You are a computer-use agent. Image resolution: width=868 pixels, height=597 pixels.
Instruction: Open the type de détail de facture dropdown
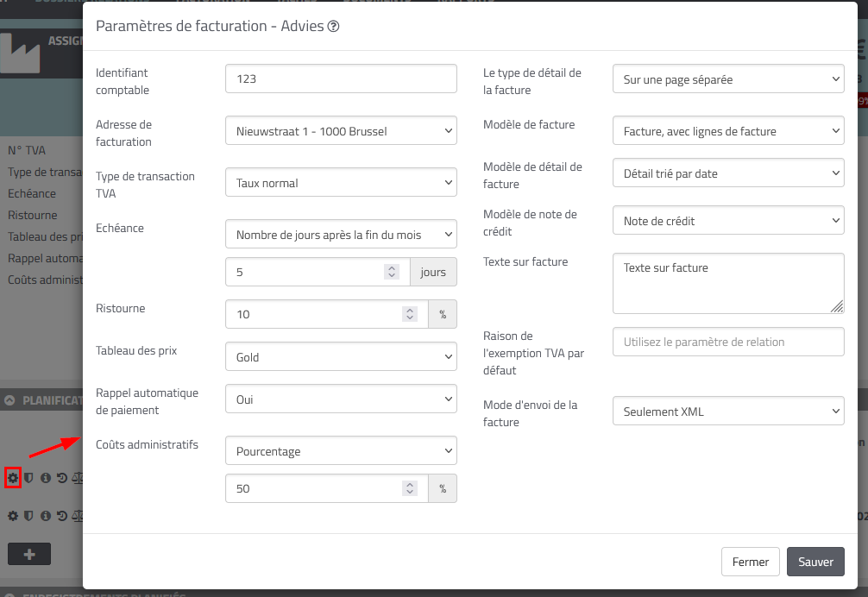[728, 79]
